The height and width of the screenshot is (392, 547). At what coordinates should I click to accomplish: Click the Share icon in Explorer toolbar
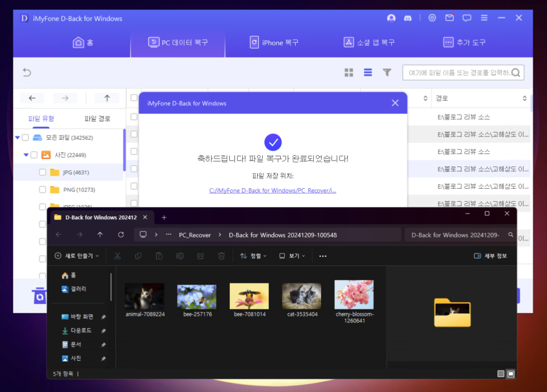pos(200,256)
